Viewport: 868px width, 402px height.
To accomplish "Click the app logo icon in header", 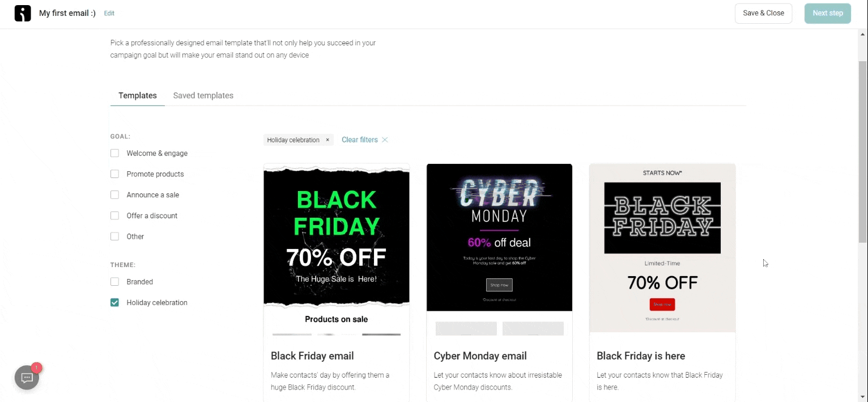I will [x=23, y=13].
